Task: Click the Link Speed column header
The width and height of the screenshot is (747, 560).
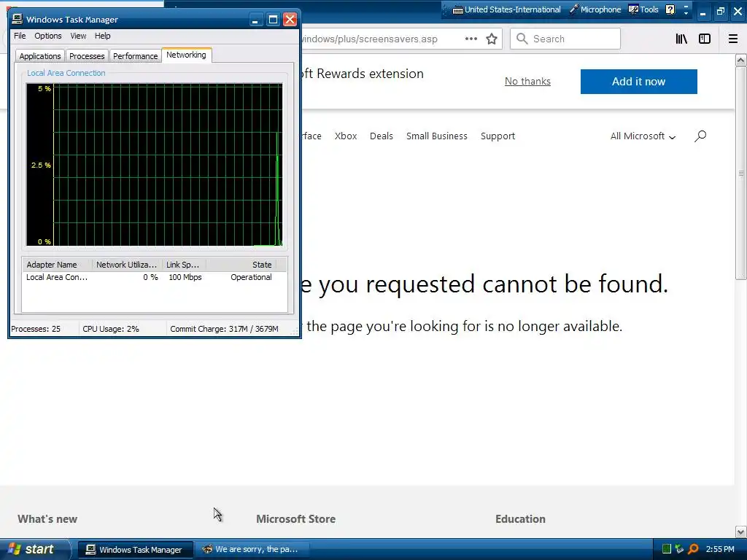Action: pos(184,264)
